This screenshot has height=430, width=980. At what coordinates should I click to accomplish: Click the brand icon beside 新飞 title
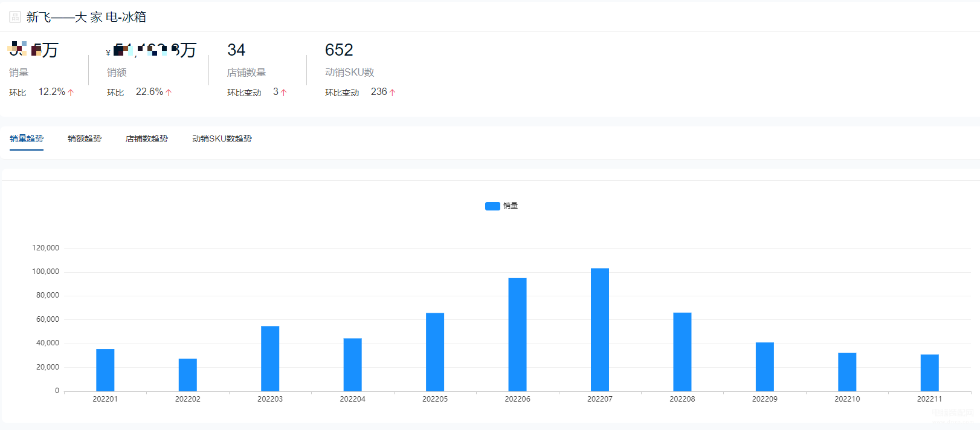coord(15,17)
